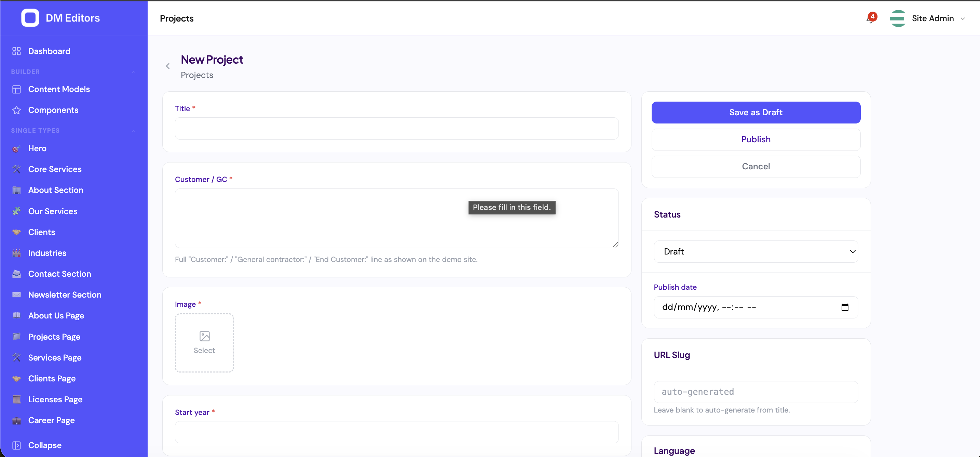Collapse the BUILDER section chevron
The height and width of the screenshot is (457, 980).
tap(134, 71)
